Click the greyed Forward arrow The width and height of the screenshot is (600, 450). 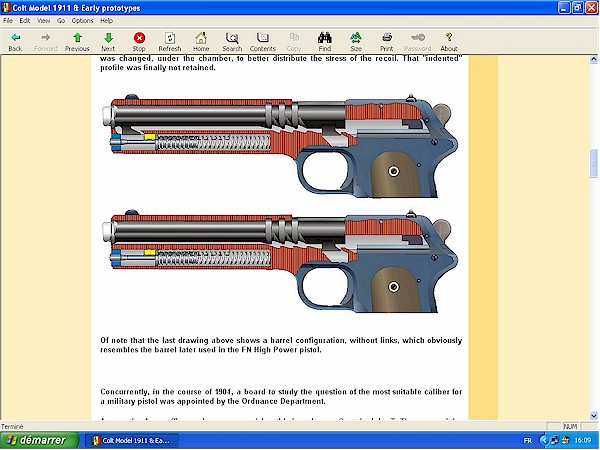(46, 42)
